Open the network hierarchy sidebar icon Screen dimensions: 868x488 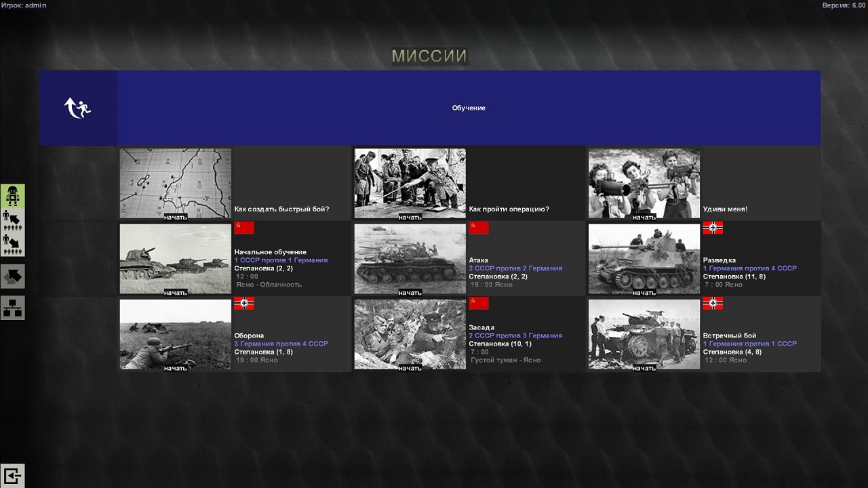pyautogui.click(x=12, y=307)
